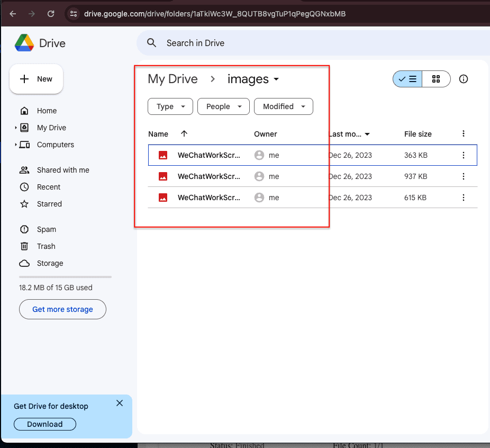Select the WeChatWorkScr file sized 937 KB
Screen dimensions: 490x448
point(313,176)
